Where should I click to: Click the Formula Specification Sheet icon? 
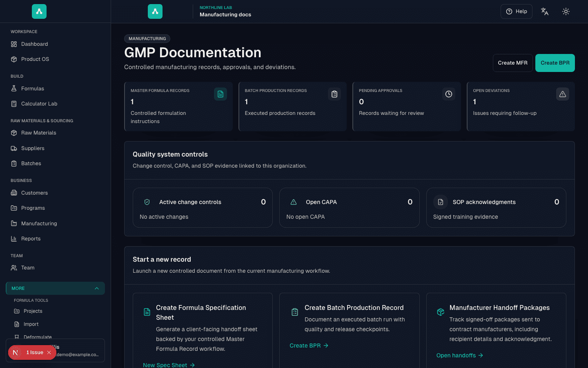coord(147,312)
